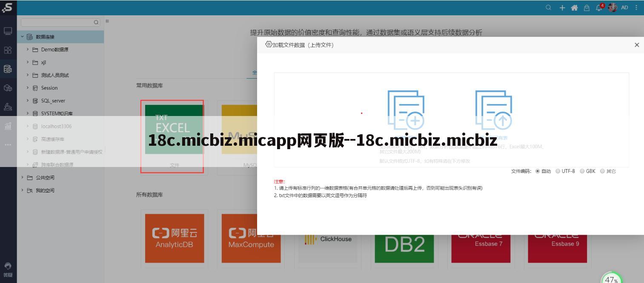Image resolution: width=644 pixels, height=283 pixels.
Task: Click the AD username in header
Action: click(x=624, y=8)
